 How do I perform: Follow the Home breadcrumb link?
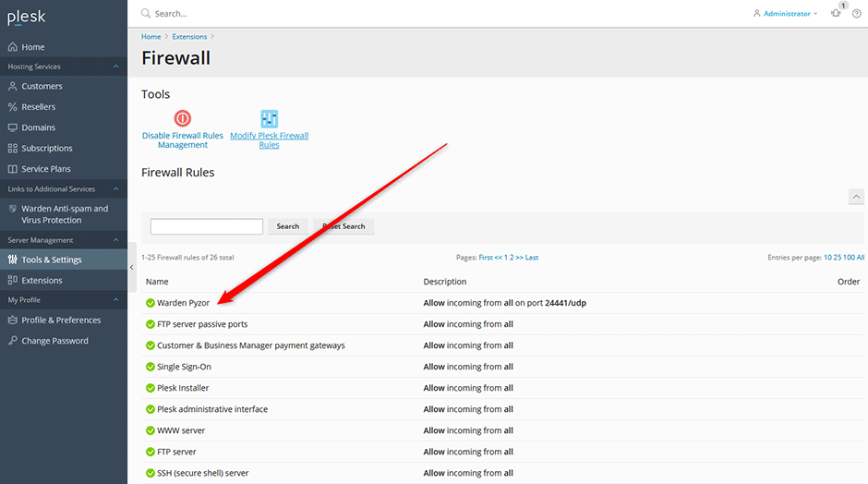pyautogui.click(x=151, y=37)
